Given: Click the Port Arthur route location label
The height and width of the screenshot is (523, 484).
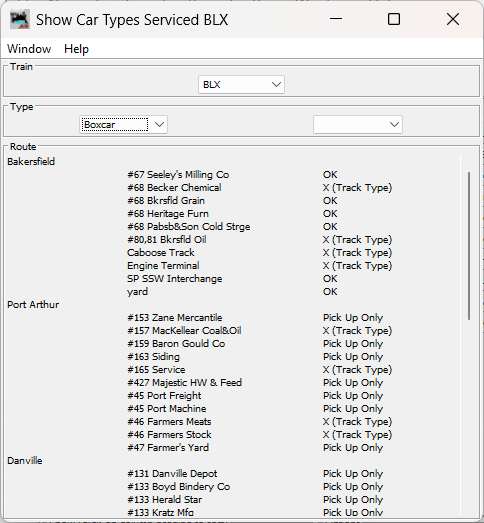Looking at the screenshot, I should coord(33,305).
